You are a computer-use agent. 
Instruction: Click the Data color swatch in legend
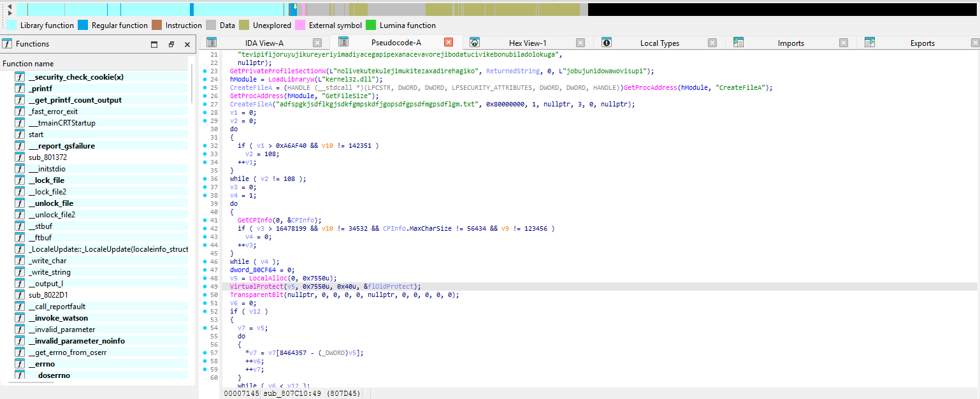211,25
